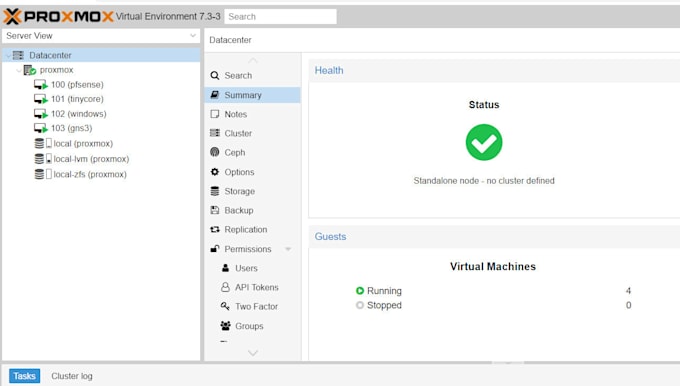The image size is (680, 386).
Task: Click 'Standalone node - no cluster defined' text
Action: coord(484,181)
